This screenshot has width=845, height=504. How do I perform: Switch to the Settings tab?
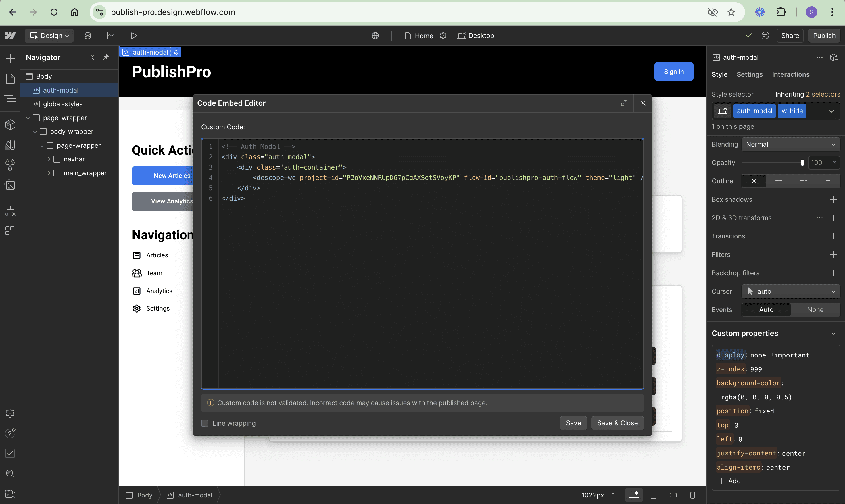coord(750,74)
